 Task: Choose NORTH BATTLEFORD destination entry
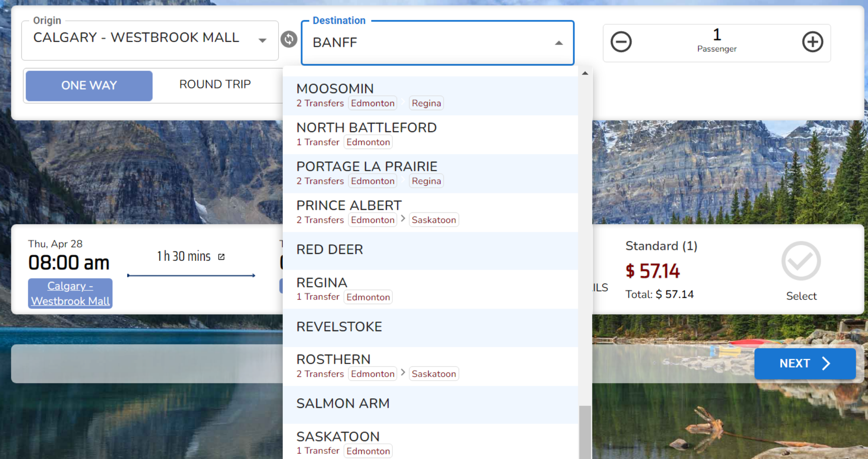click(x=431, y=135)
